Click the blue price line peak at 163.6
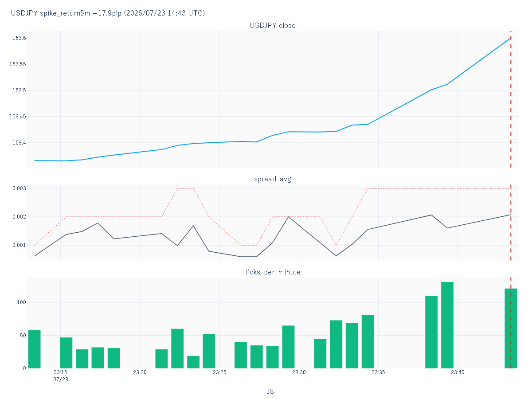This screenshot has width=532, height=399. (511, 38)
